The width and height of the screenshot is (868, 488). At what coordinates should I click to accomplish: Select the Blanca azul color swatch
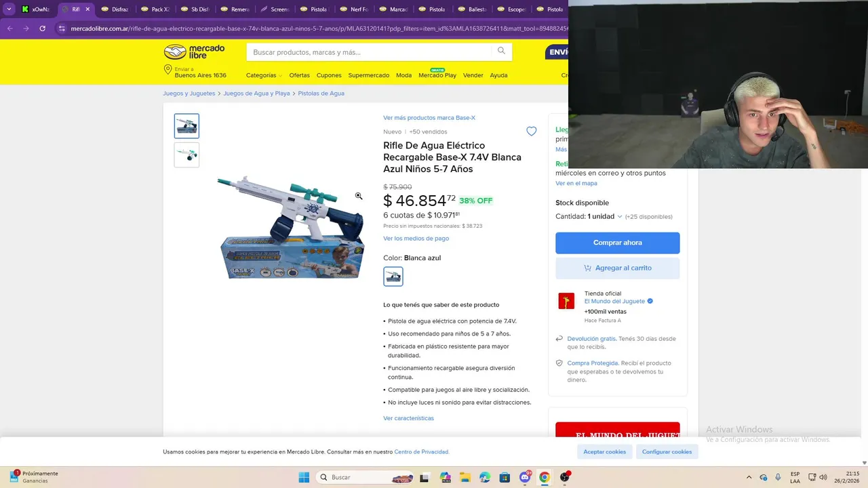pos(393,277)
